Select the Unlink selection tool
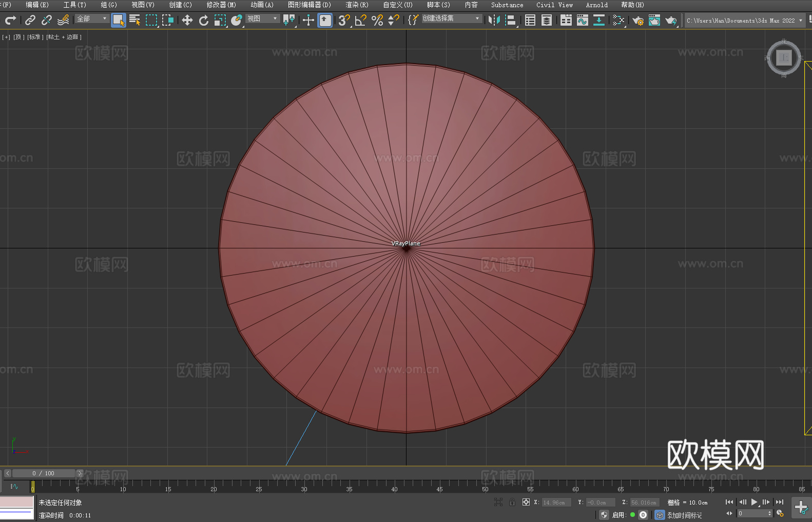 [47, 20]
